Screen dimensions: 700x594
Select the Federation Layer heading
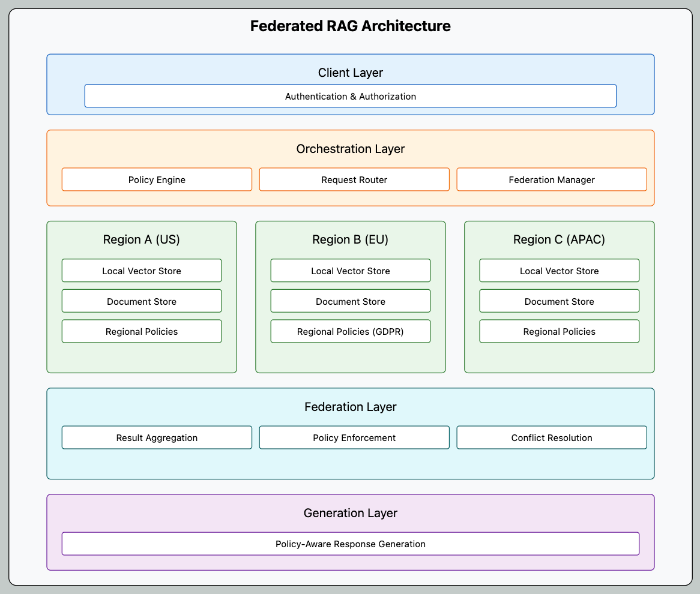(x=351, y=407)
